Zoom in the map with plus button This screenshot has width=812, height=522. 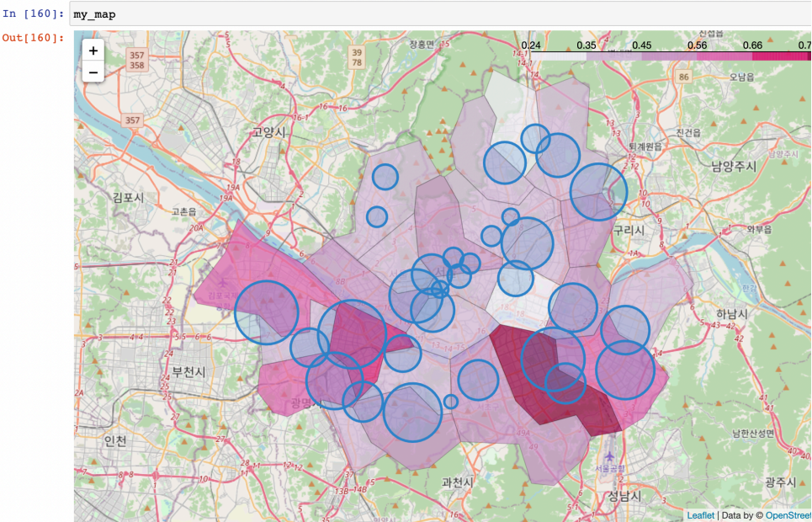click(93, 51)
